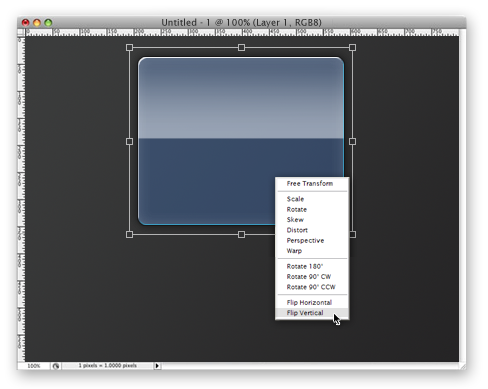Click the top-left transform handle

129,48
